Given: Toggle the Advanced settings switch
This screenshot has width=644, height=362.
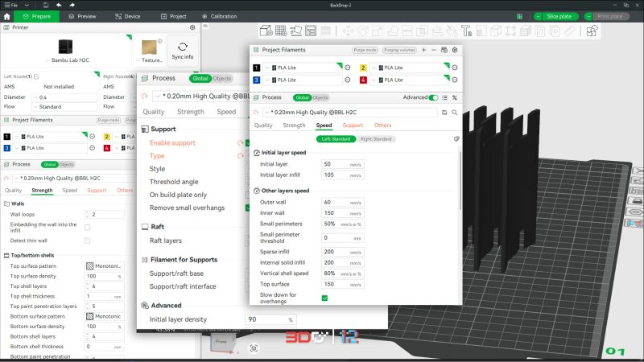Looking at the screenshot, I should (x=434, y=97).
